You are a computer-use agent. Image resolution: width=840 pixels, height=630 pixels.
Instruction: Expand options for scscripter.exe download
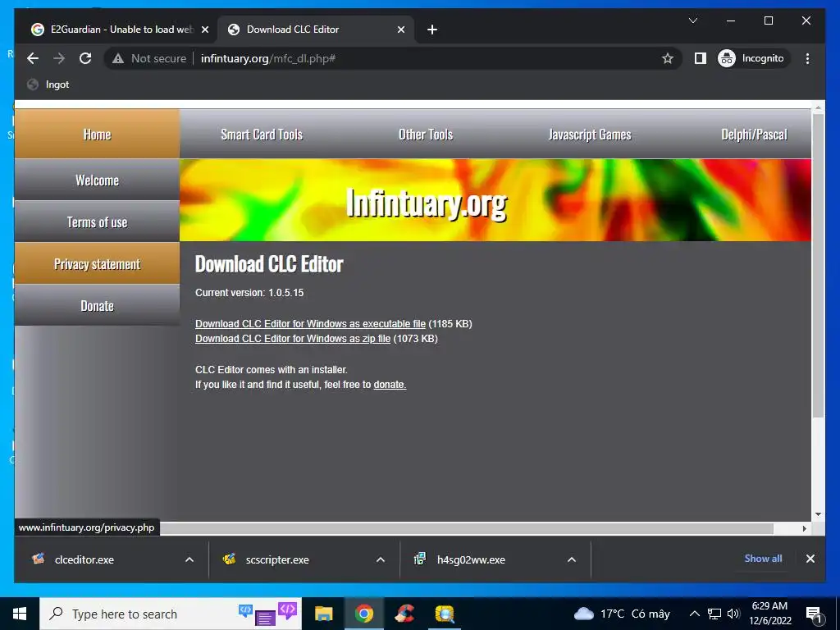coord(381,559)
